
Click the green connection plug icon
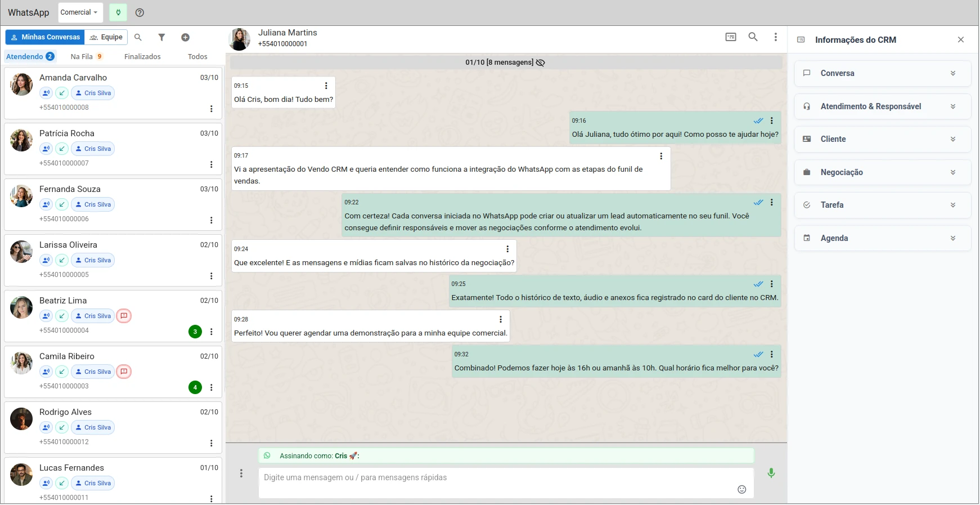pos(118,12)
